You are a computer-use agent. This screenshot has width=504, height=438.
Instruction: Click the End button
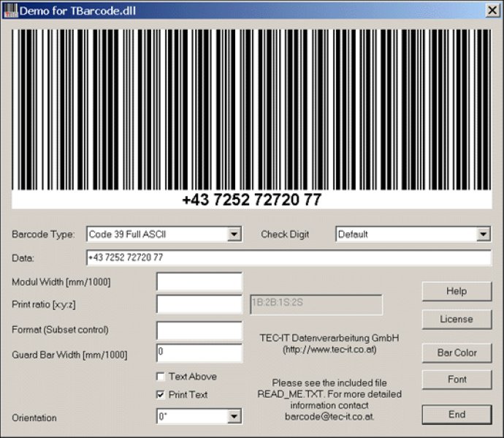[457, 415]
